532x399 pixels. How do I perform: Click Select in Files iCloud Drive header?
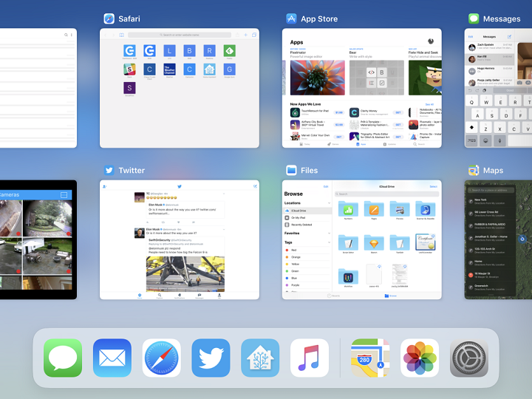433,187
